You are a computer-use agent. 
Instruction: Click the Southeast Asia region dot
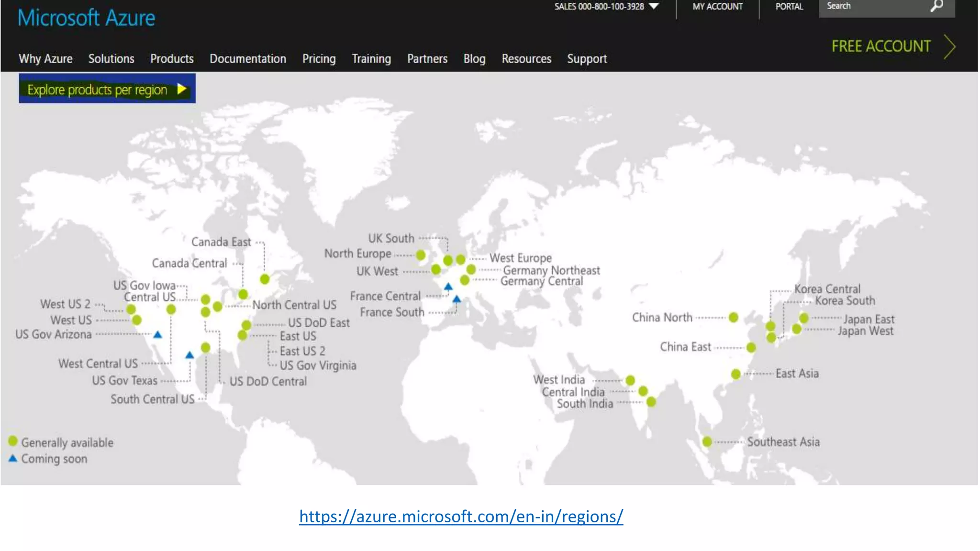[707, 441]
